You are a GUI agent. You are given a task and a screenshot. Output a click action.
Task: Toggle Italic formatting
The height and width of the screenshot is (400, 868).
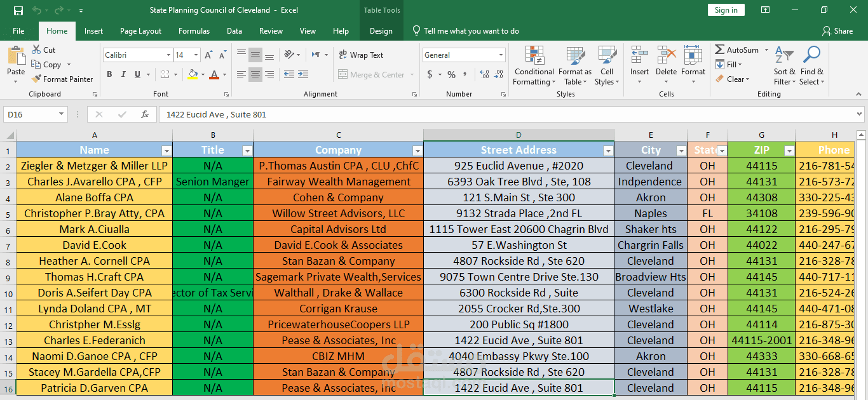pyautogui.click(x=123, y=74)
